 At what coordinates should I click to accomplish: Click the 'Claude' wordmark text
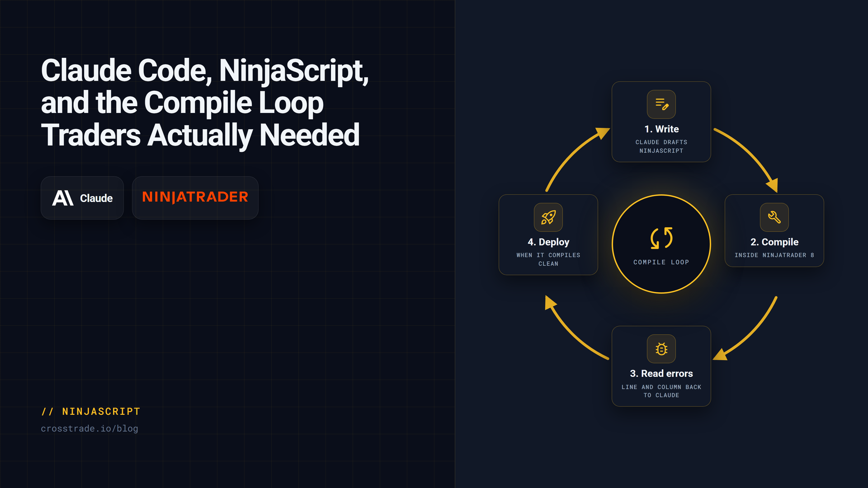96,198
